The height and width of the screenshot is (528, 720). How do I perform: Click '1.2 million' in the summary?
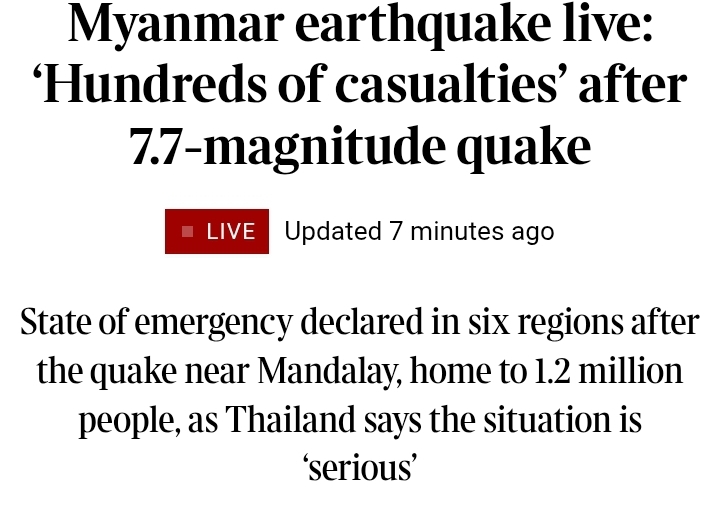coord(608,371)
